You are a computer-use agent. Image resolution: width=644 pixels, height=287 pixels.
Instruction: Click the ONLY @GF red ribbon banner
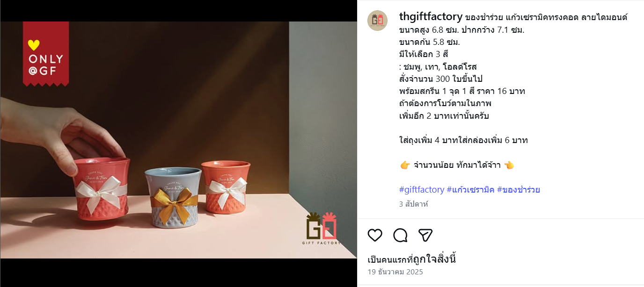pos(46,54)
